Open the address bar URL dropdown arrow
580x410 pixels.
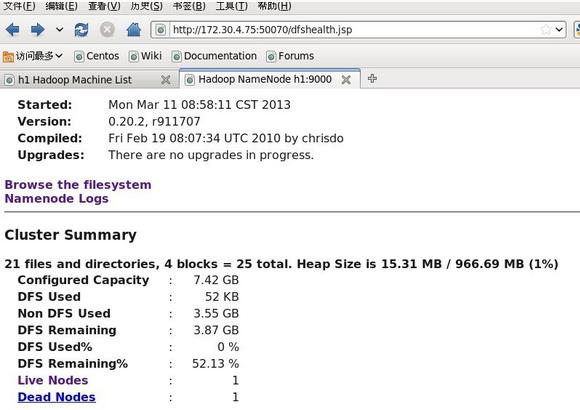[559, 30]
